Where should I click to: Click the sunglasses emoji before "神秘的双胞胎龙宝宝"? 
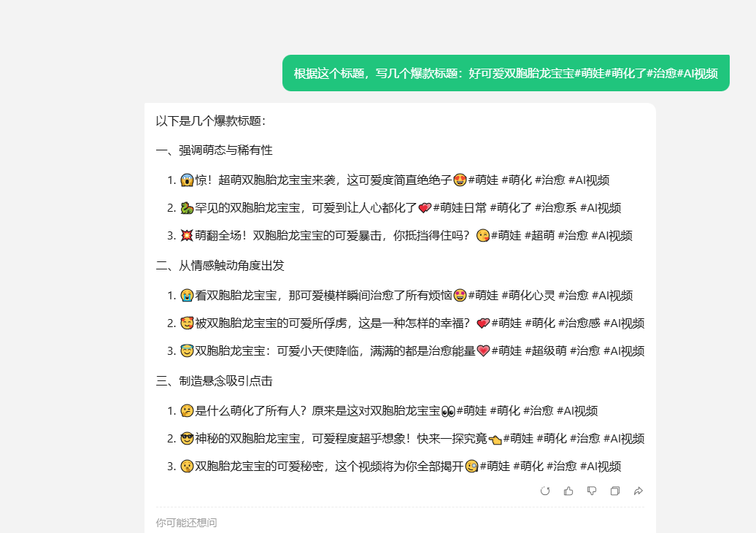click(x=187, y=439)
